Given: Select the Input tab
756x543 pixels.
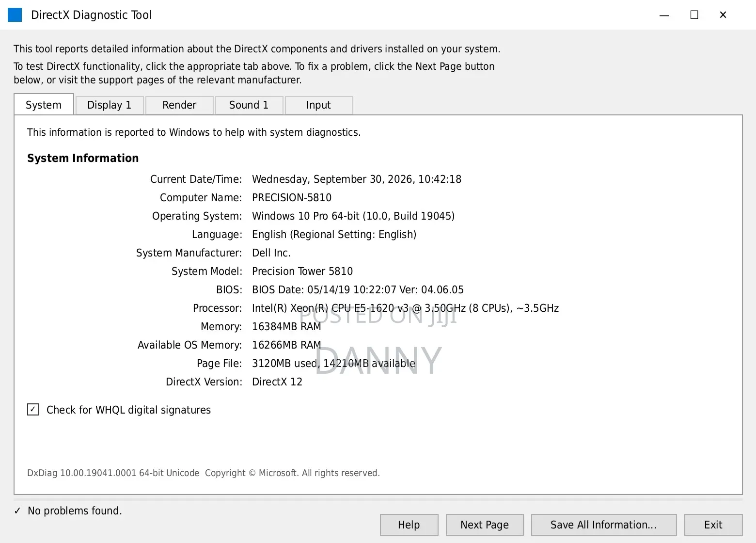Looking at the screenshot, I should pyautogui.click(x=319, y=105).
